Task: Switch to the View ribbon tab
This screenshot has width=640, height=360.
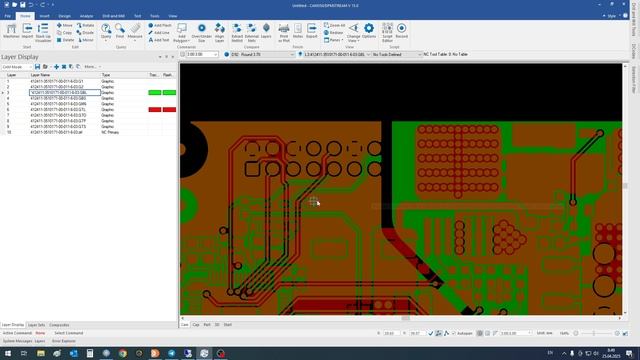Action: coord(173,16)
